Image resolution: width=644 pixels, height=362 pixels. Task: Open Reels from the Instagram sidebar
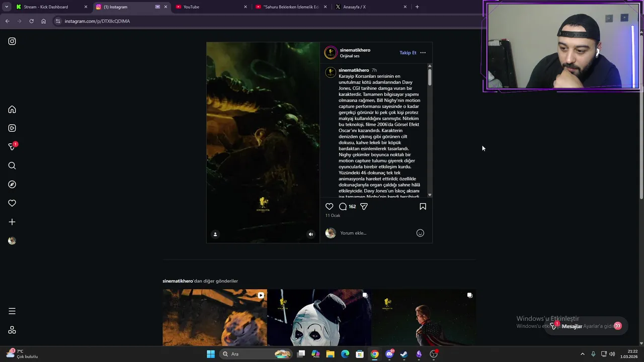[x=12, y=128]
